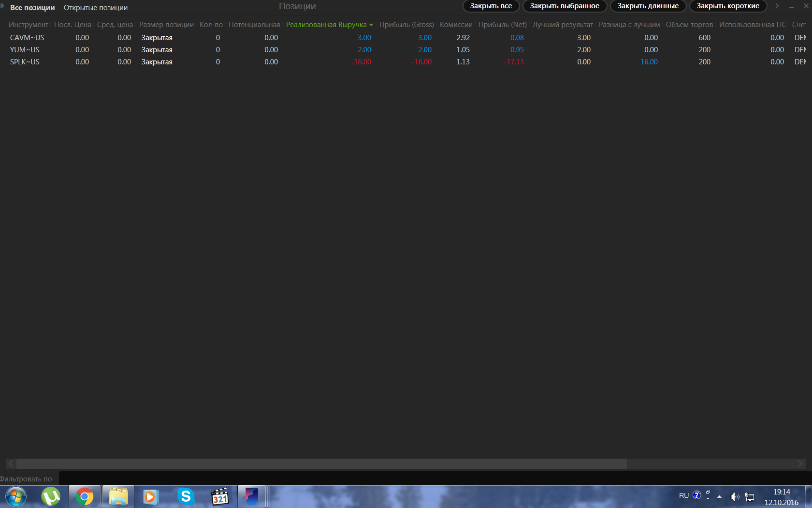Sort by Прибыль (Gross) column header
The width and height of the screenshot is (812, 508).
tap(406, 25)
